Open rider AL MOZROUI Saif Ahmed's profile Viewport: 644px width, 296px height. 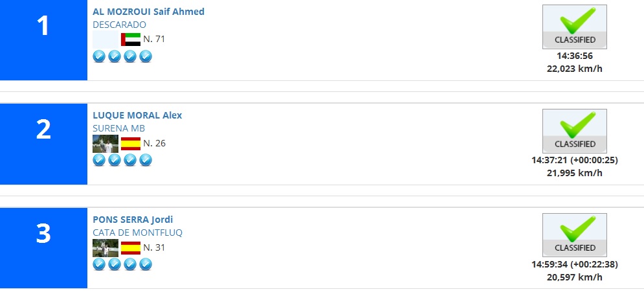pos(148,12)
